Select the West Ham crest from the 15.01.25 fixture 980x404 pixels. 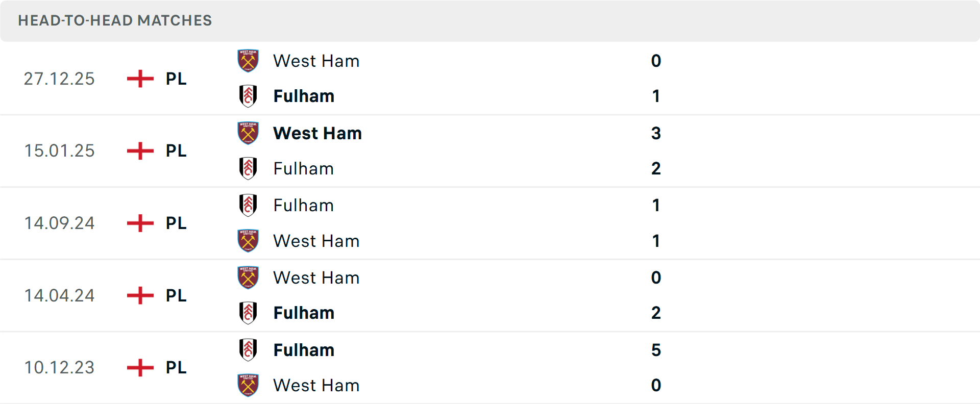pyautogui.click(x=249, y=133)
